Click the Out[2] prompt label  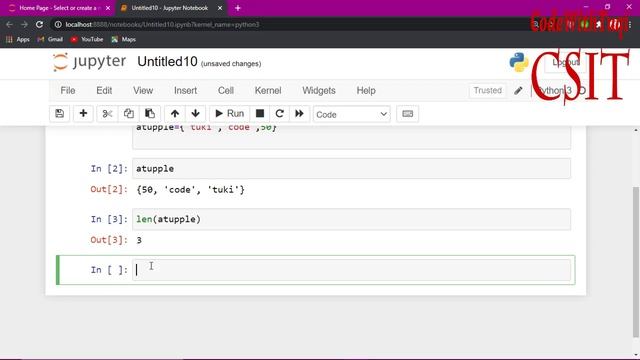click(x=109, y=189)
